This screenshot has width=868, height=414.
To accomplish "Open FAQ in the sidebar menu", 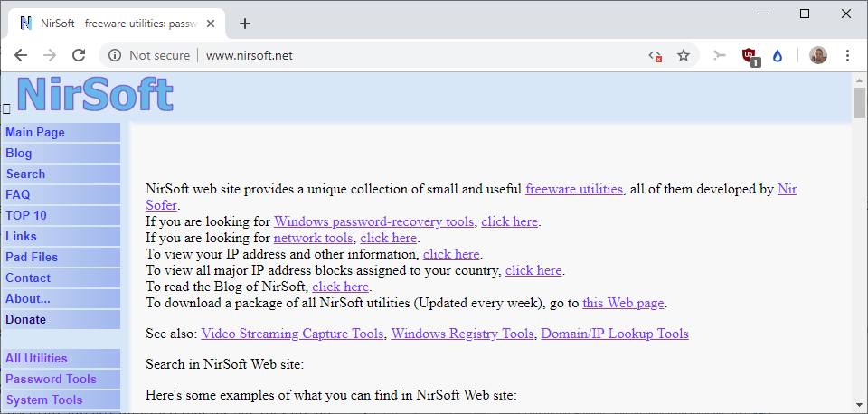I will [61, 195].
